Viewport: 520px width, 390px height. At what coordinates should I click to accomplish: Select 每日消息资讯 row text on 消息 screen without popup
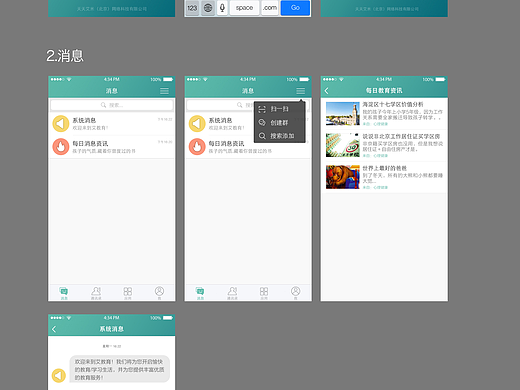[90, 144]
